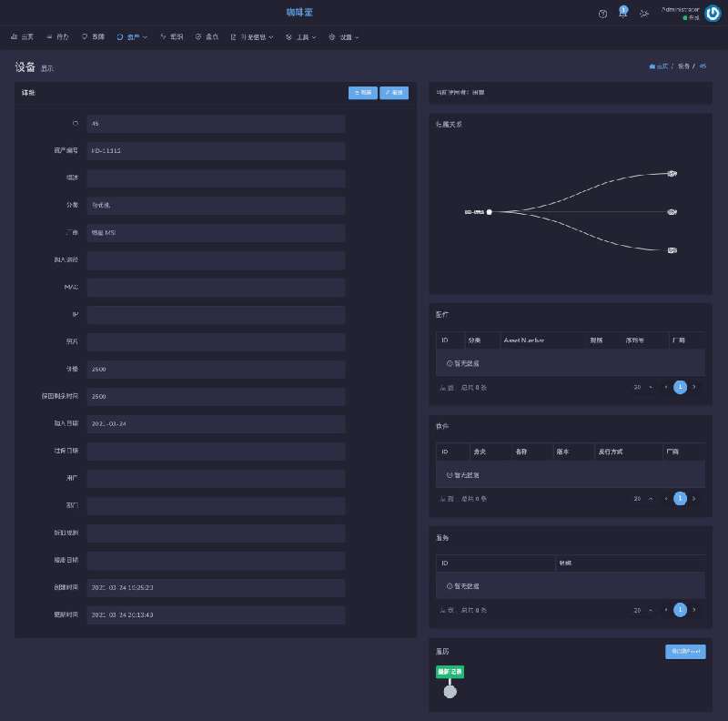The width and height of the screenshot is (728, 721).
Task: Click the blue power avatar icon
Action: coord(713,13)
